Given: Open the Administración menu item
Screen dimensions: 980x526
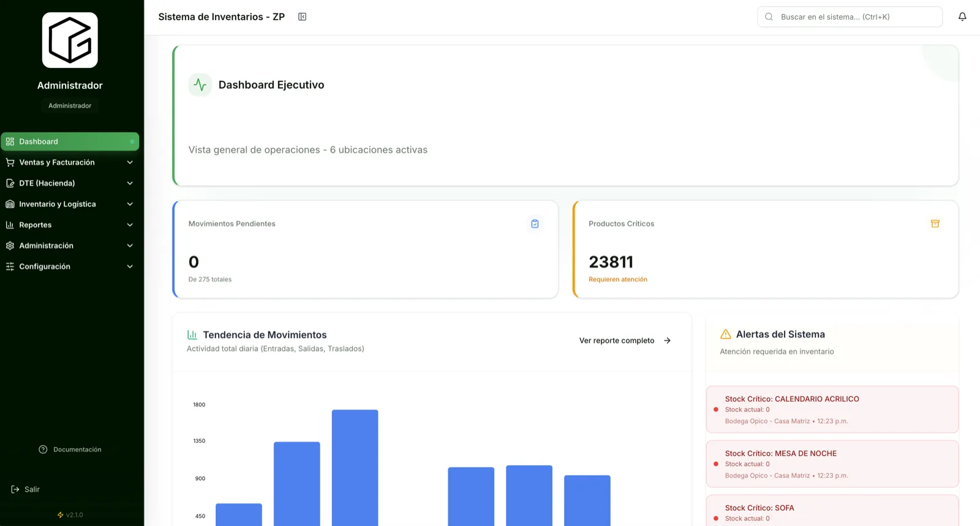Looking at the screenshot, I should click(70, 246).
